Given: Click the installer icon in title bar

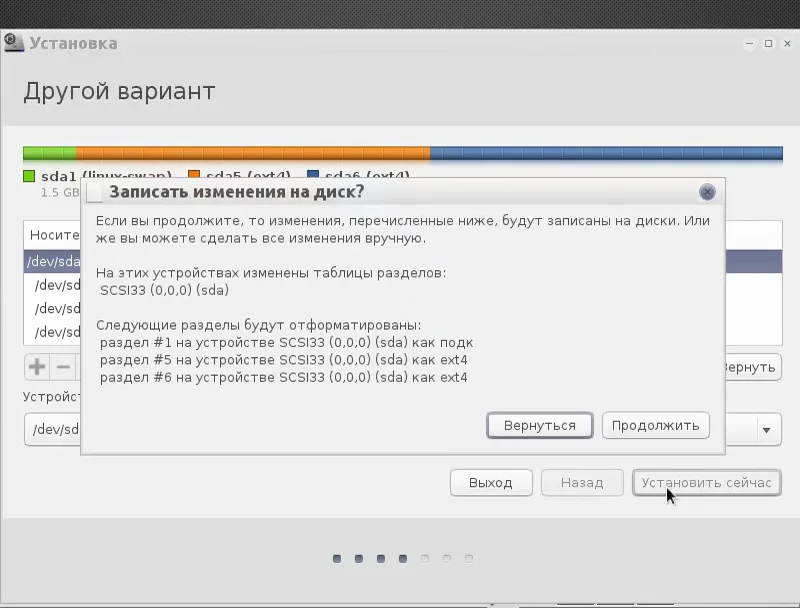Looking at the screenshot, I should (14, 42).
